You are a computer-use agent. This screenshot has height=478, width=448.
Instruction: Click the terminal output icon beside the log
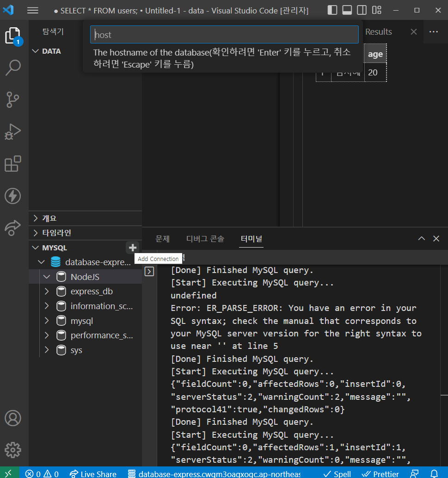tap(149, 271)
